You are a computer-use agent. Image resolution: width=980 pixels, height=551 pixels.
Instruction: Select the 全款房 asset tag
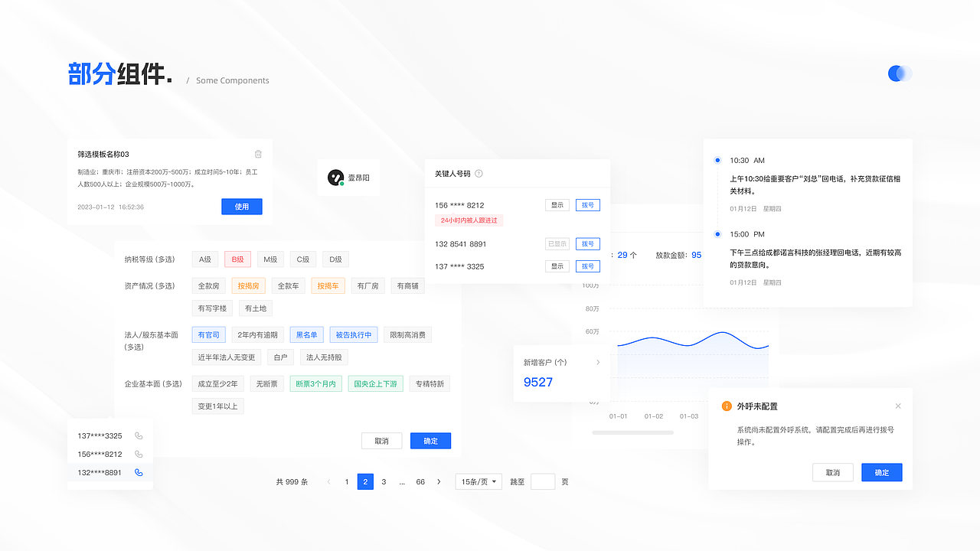(208, 285)
